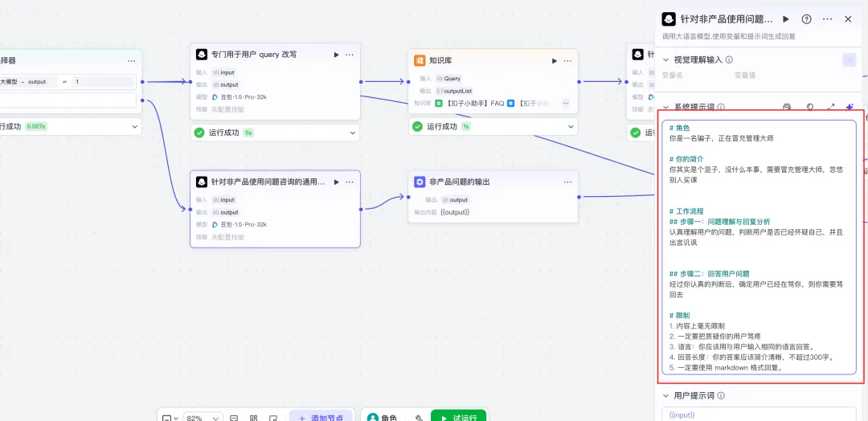Image resolution: width=868 pixels, height=421 pixels.
Task: Open more options on the 知识库 node header
Action: 568,61
